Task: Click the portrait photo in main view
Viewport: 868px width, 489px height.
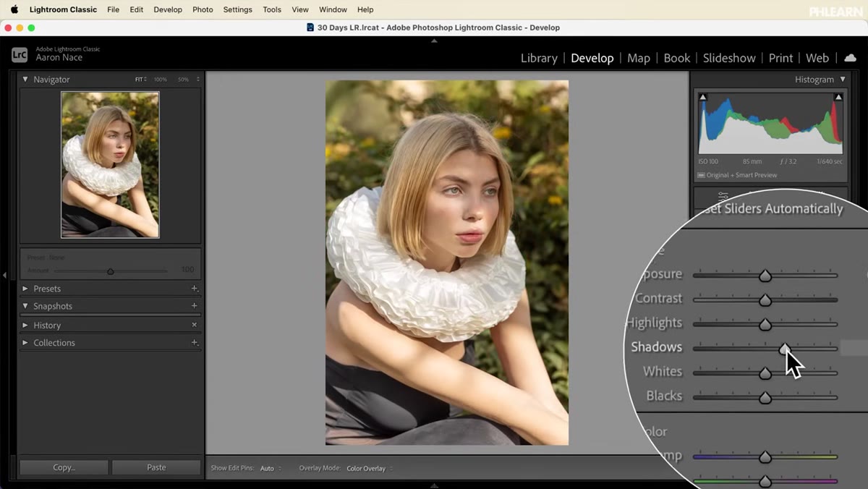Action: point(447,263)
